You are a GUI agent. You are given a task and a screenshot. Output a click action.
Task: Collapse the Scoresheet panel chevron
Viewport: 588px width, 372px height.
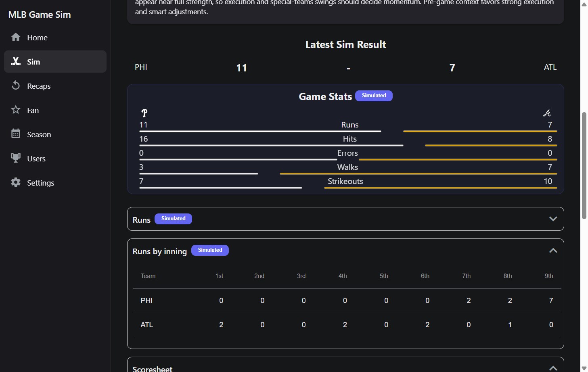[x=553, y=368]
